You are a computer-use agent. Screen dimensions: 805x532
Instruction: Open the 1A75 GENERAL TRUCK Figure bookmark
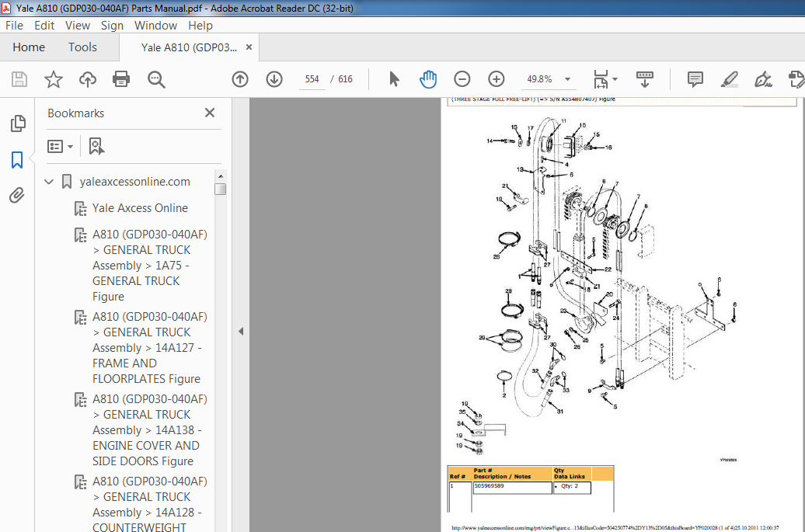pos(149,266)
